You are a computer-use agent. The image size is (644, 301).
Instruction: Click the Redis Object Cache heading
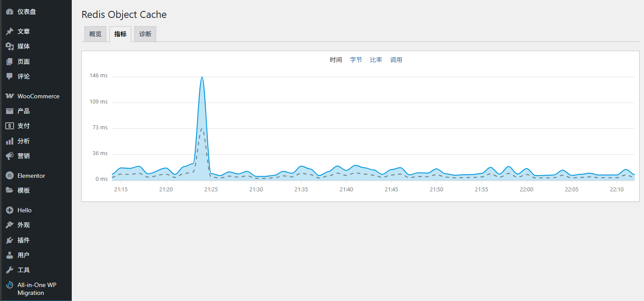[x=124, y=14]
